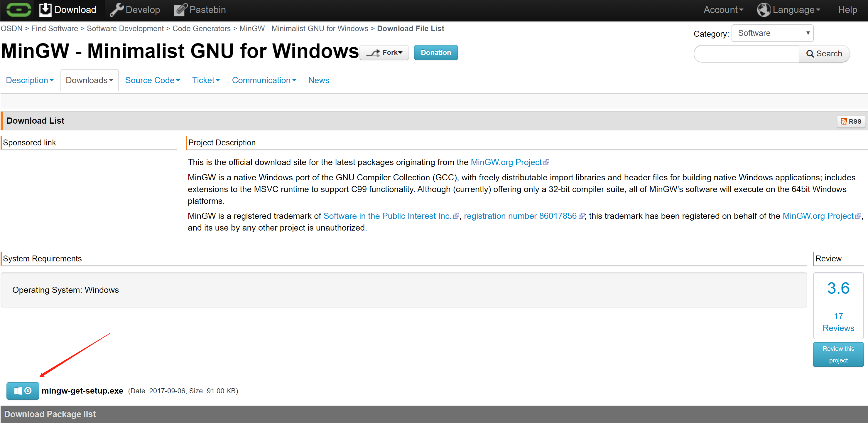Open the Downloads tab

tap(89, 80)
